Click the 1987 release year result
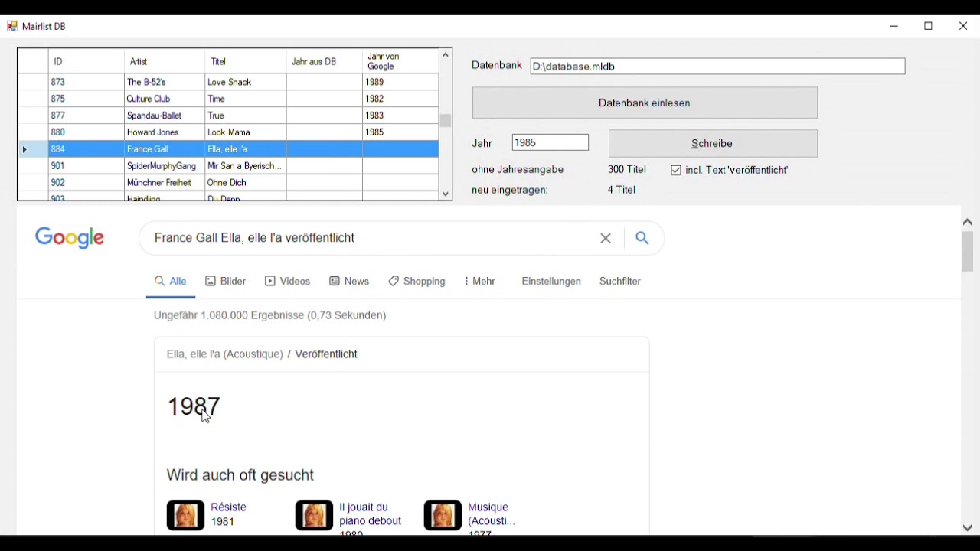The height and width of the screenshot is (551, 980). click(x=194, y=406)
